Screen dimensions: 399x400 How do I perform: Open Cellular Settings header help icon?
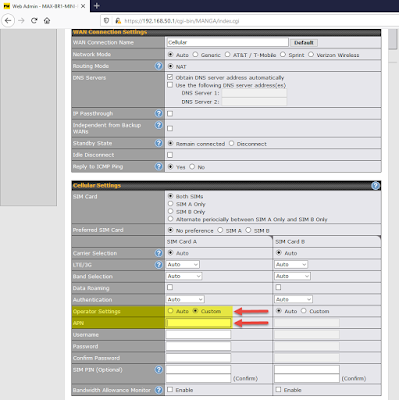coord(375,186)
